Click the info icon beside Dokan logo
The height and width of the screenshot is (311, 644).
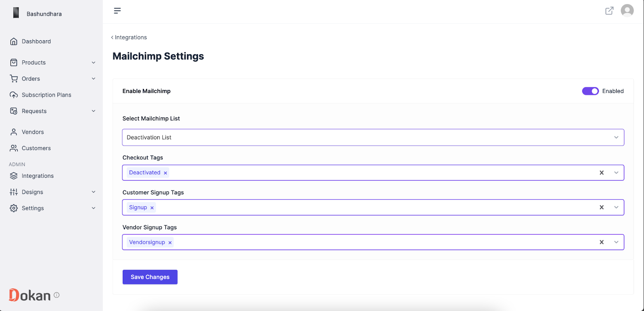click(x=57, y=295)
